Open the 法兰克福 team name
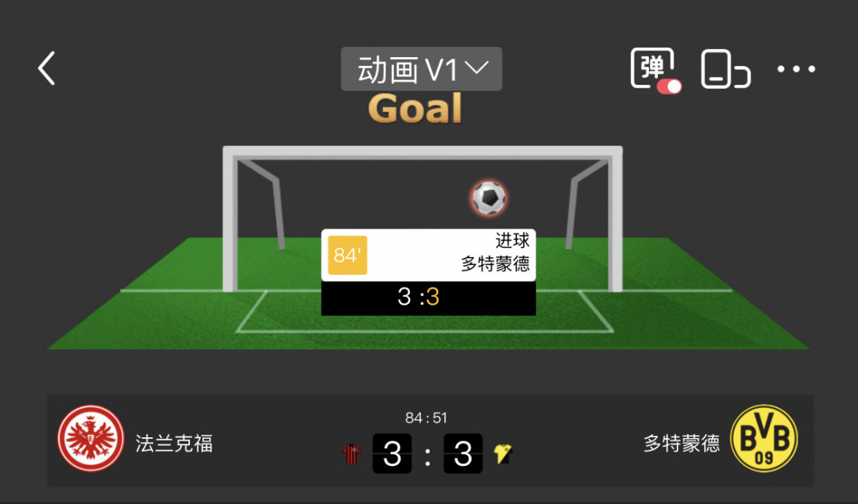 [175, 444]
